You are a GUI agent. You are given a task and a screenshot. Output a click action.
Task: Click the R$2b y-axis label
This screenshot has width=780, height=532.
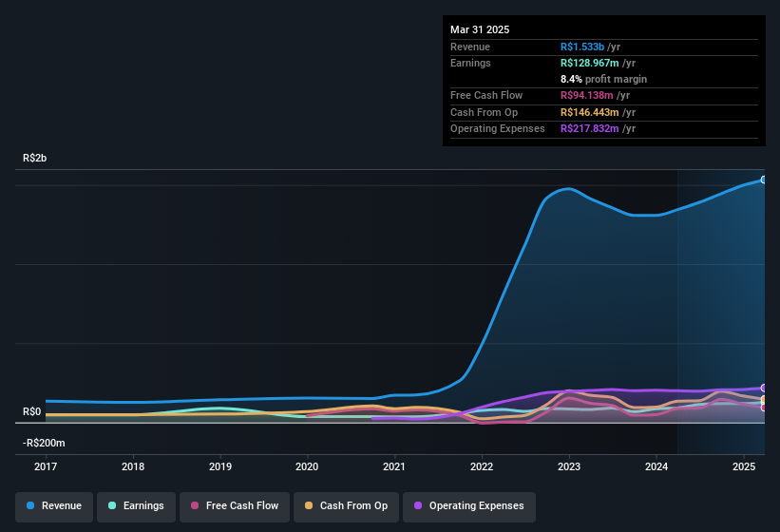35,158
